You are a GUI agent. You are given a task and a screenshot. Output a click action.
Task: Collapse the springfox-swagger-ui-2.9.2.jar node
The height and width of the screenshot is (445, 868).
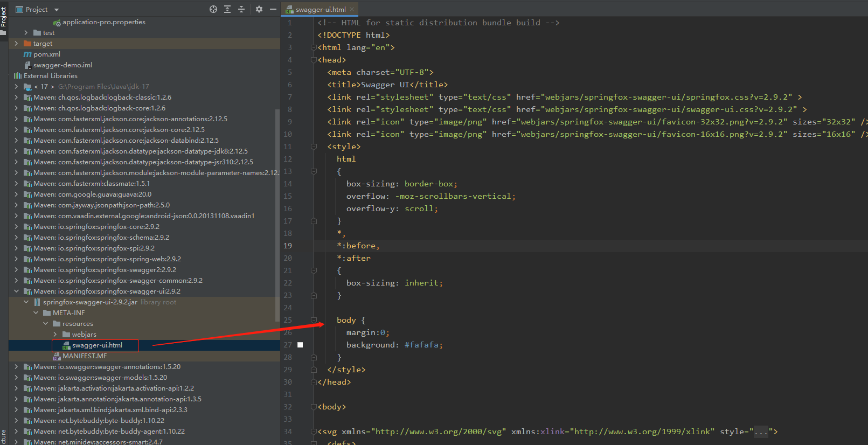pyautogui.click(x=26, y=302)
